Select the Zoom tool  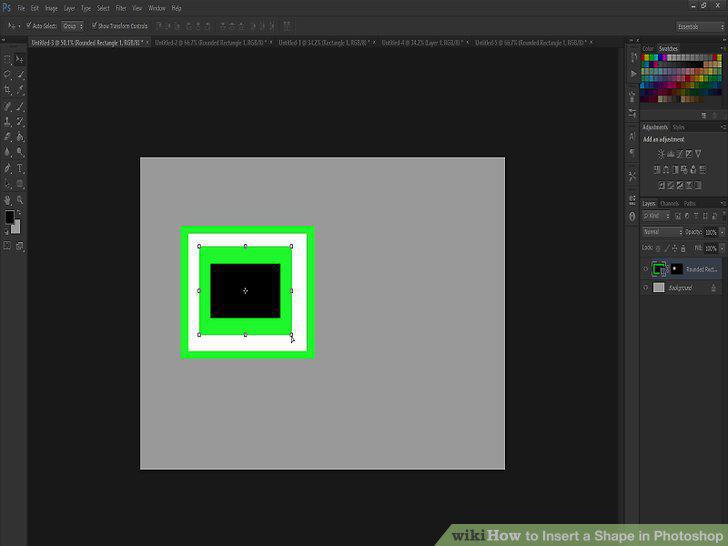click(20, 200)
